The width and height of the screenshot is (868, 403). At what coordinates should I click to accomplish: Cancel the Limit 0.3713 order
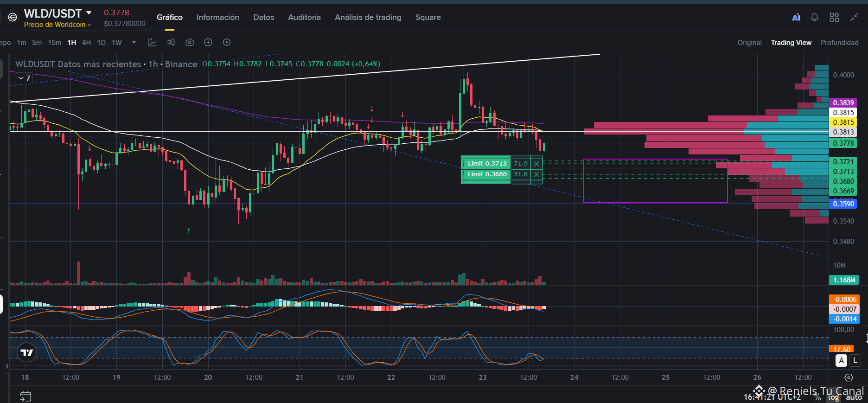coord(536,164)
